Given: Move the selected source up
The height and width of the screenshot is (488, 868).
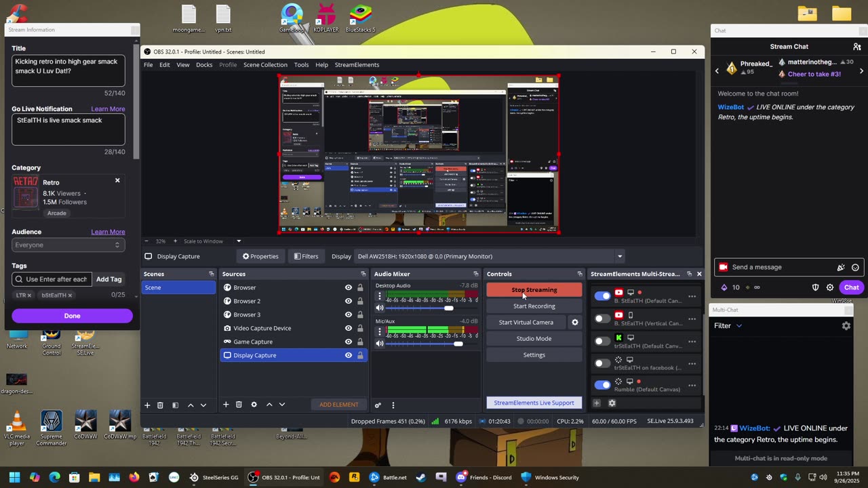Looking at the screenshot, I should 269,405.
